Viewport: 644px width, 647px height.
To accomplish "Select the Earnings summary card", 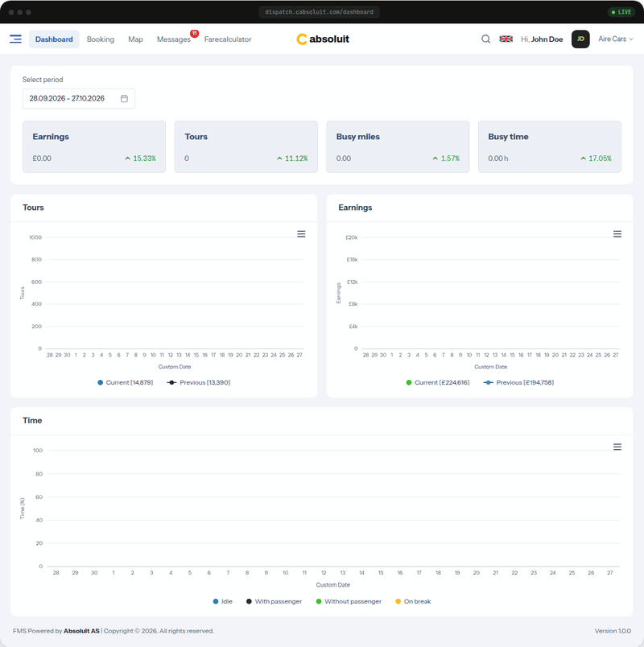I will pyautogui.click(x=94, y=146).
